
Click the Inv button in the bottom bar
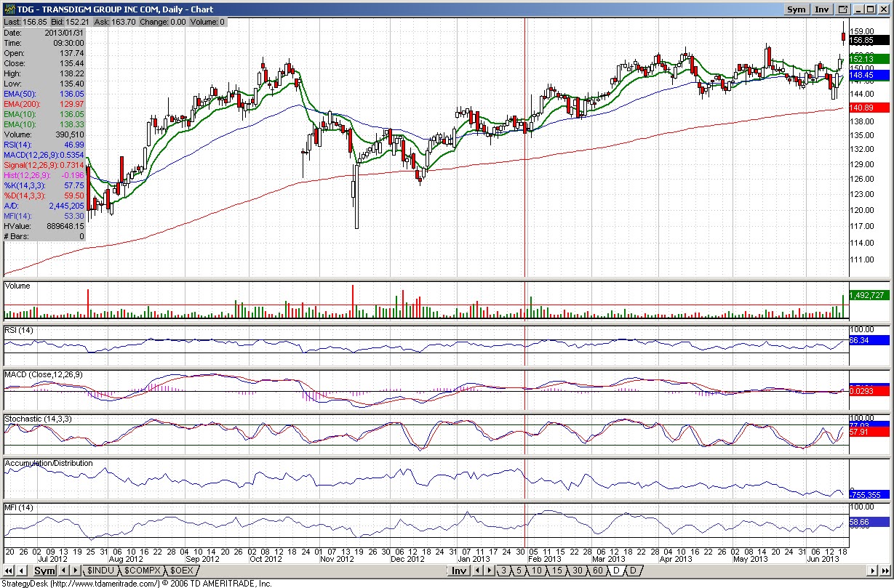(458, 571)
